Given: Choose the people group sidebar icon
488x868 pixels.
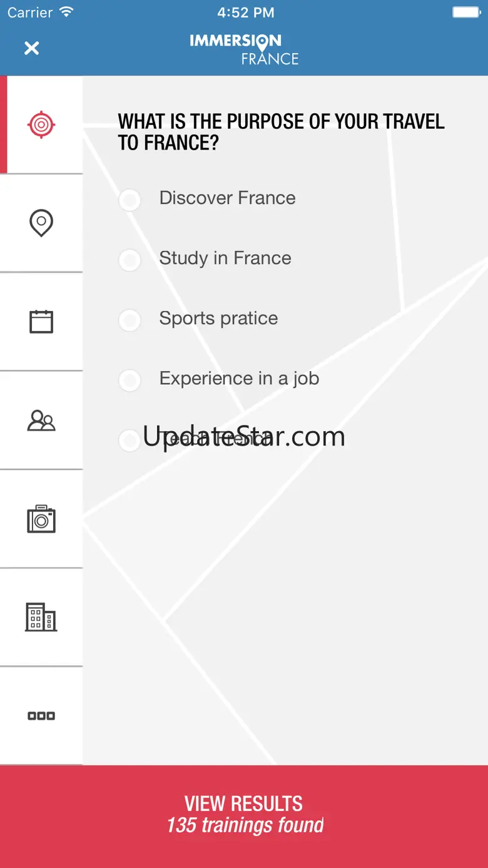Looking at the screenshot, I should click(x=41, y=420).
